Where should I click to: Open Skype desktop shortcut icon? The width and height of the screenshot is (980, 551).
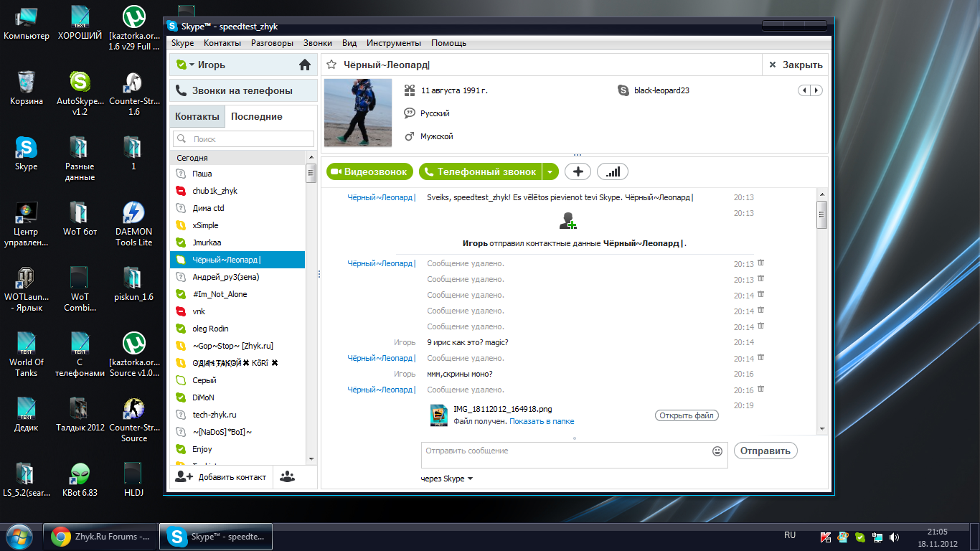(27, 154)
